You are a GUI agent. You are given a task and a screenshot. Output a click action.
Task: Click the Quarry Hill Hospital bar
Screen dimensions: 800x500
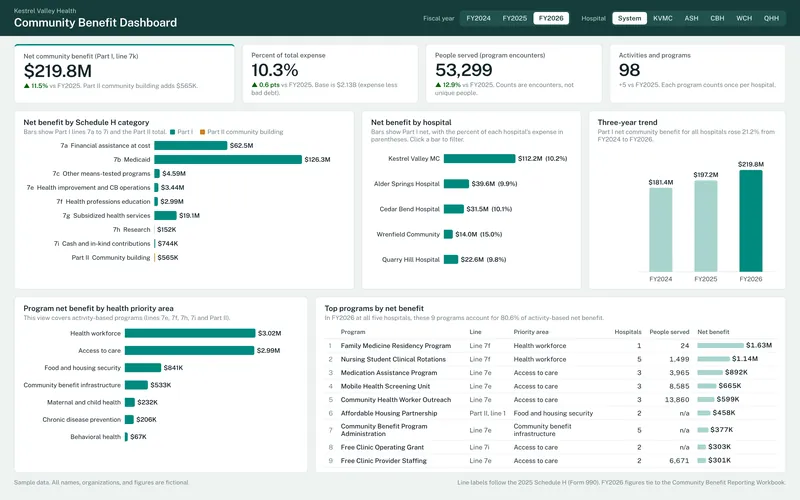coord(451,260)
